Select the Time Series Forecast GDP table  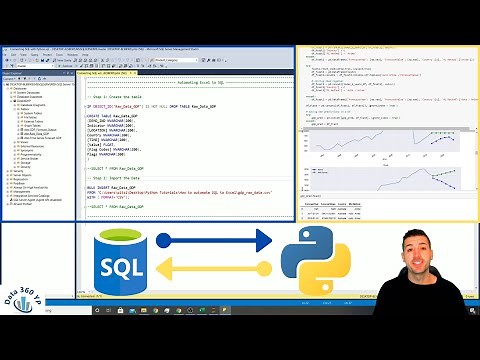tap(42, 138)
